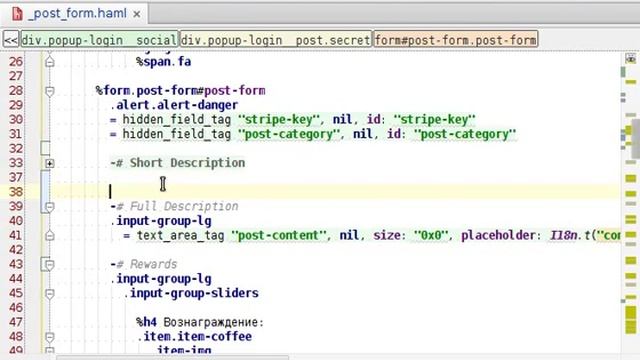Open the inspections indicator icon above the error stripe
Screen dimensions: 640x360
coord(631,59)
